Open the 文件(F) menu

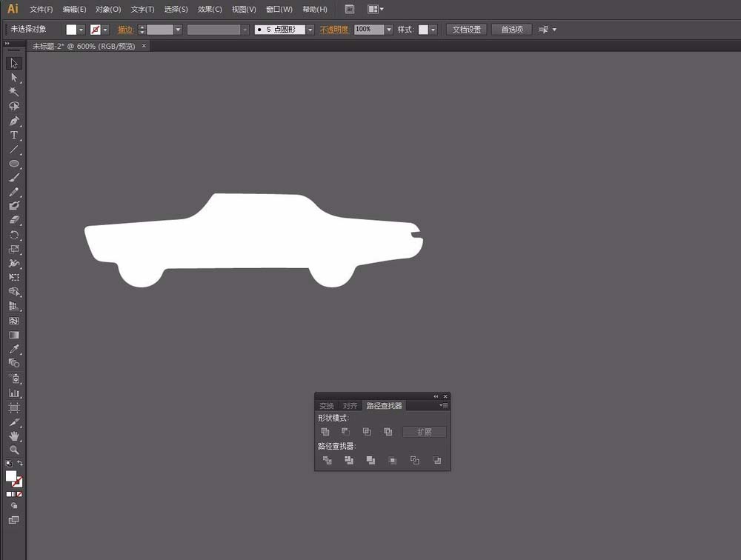pos(41,9)
